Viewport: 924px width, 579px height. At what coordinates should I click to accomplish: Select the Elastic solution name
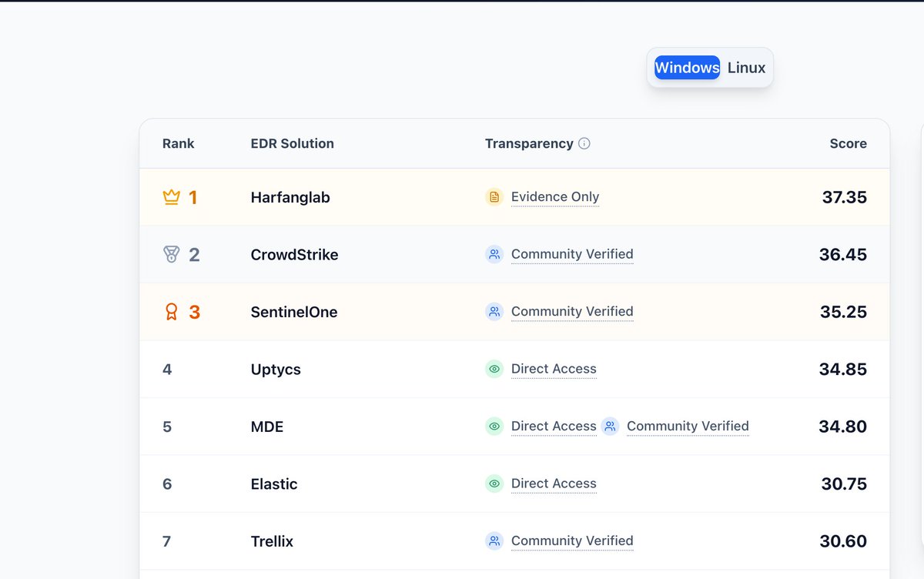tap(274, 484)
